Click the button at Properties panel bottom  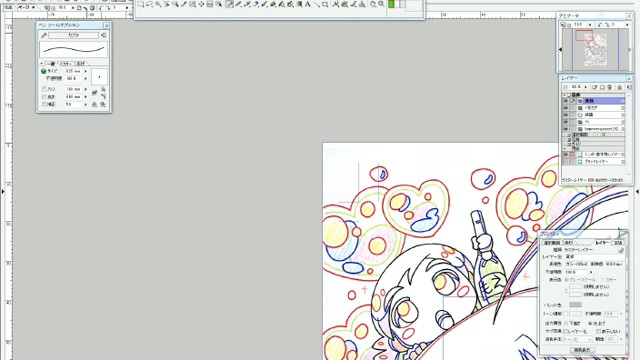[x=582, y=350]
